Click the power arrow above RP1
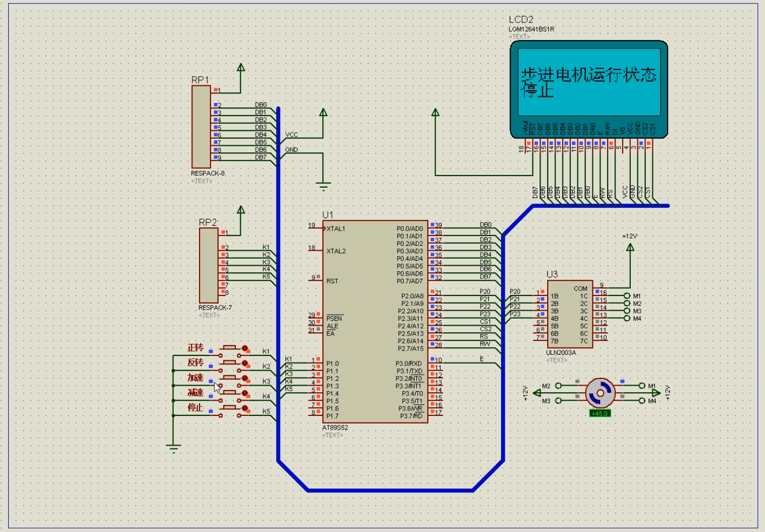The width and height of the screenshot is (765, 532). point(241,67)
